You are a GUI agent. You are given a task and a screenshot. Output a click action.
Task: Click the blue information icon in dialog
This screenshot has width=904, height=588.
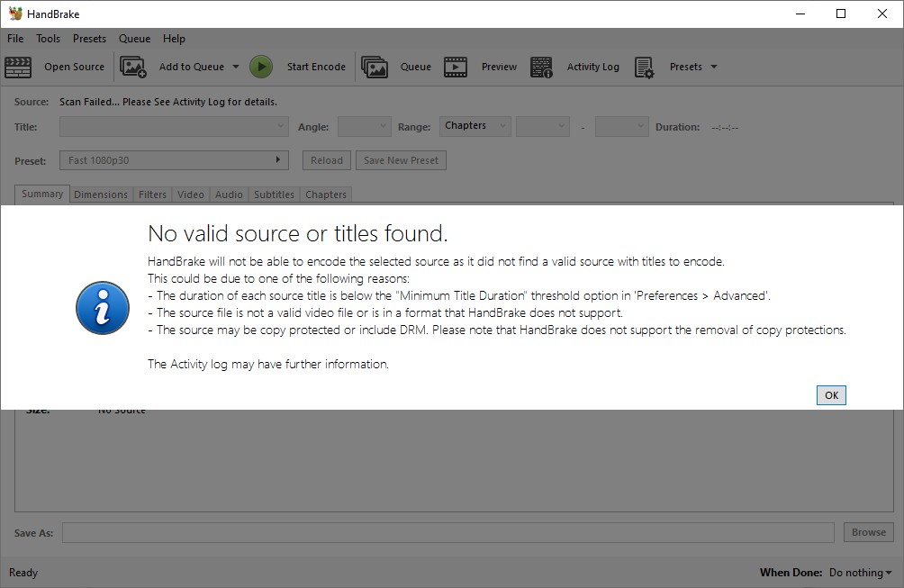tap(103, 308)
